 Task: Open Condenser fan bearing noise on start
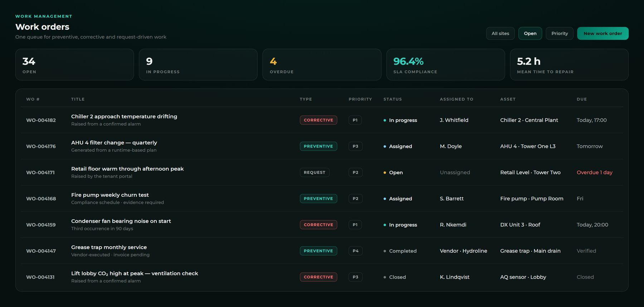point(121,221)
